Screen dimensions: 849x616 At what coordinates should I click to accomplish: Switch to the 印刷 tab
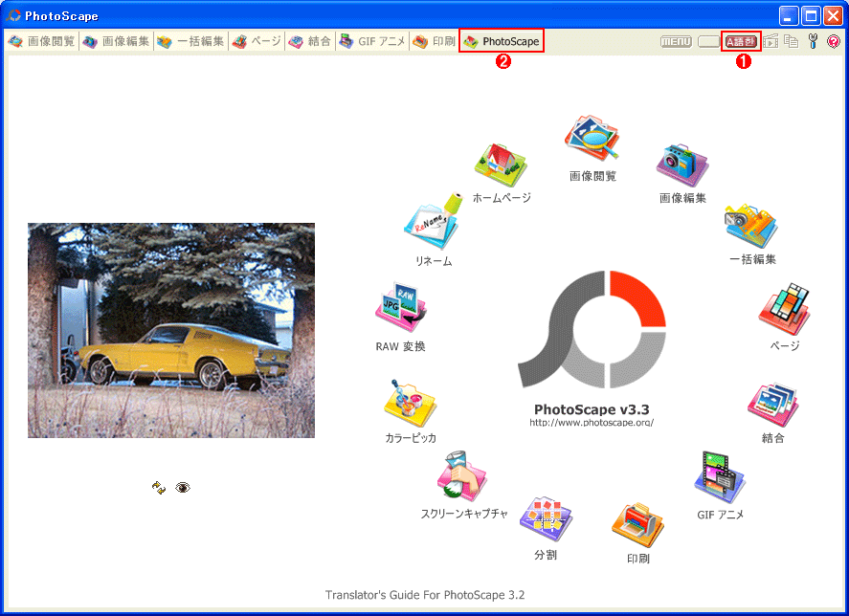pyautogui.click(x=435, y=41)
